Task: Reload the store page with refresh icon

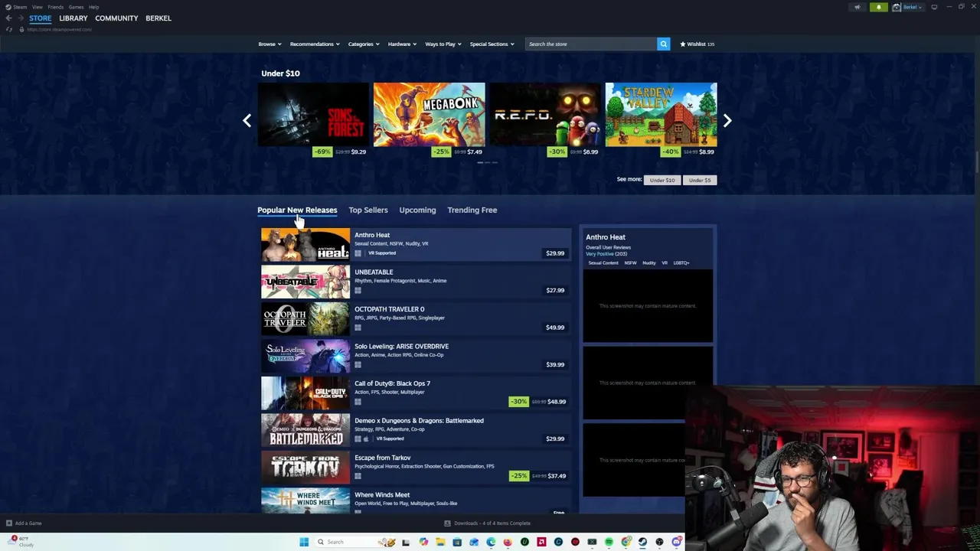Action: 9,29
